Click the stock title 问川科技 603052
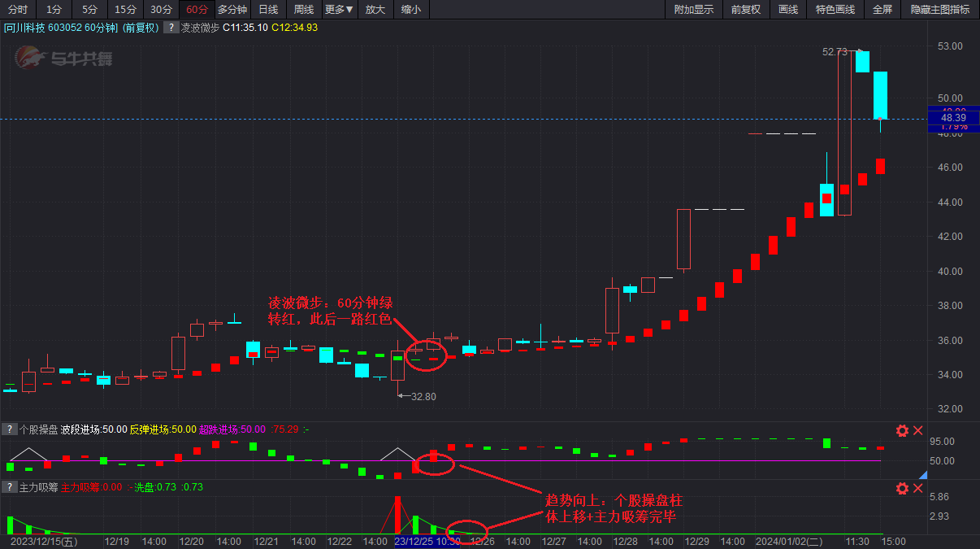The height and width of the screenshot is (549, 980). [62, 28]
